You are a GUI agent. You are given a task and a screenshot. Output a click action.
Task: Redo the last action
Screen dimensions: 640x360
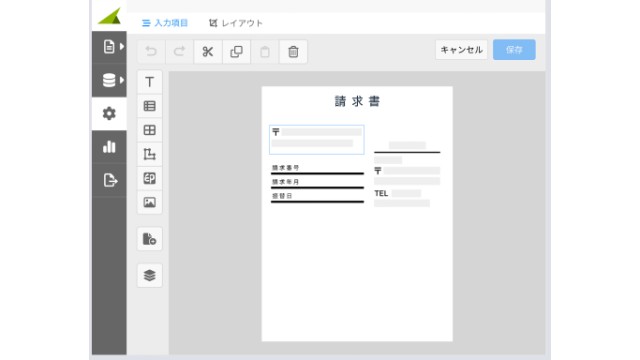point(180,51)
